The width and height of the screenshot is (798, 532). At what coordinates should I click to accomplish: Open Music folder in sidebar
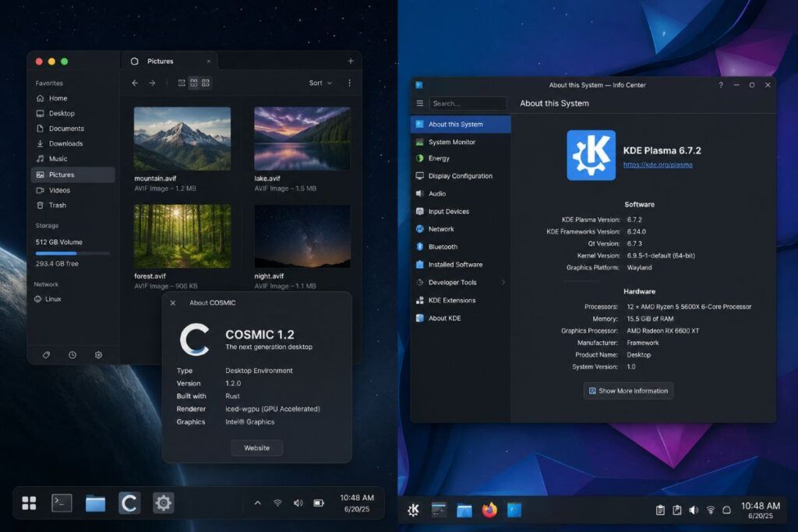pos(72,159)
